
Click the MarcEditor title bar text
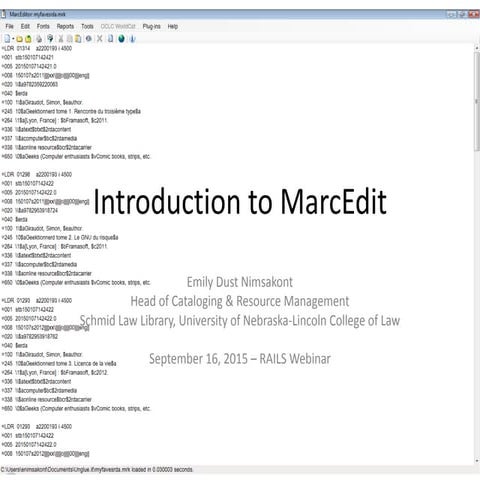37,14
